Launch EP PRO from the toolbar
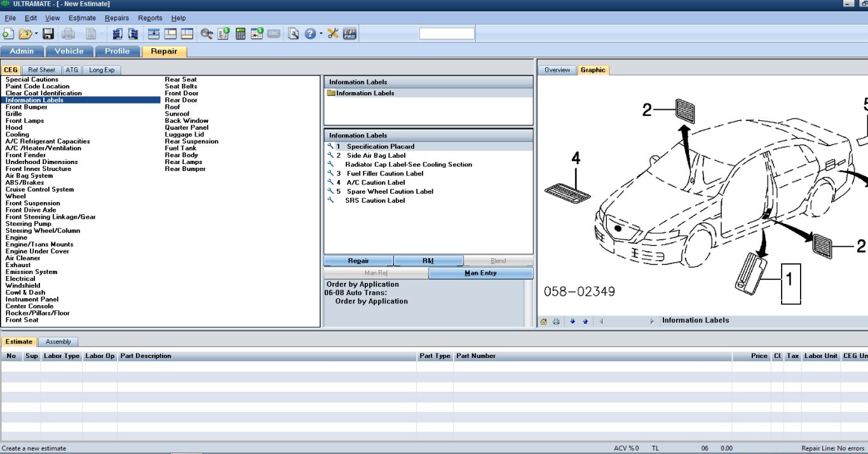868x454 pixels. [x=349, y=33]
